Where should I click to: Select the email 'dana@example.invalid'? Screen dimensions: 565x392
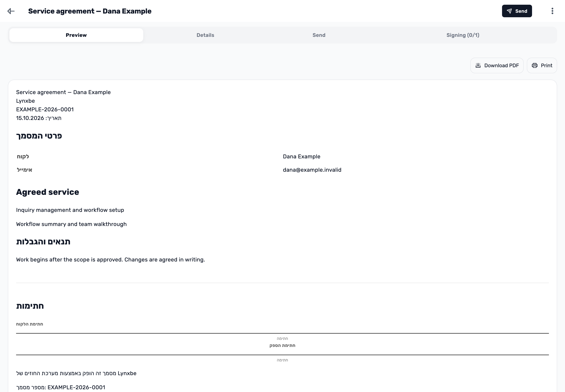tap(312, 170)
